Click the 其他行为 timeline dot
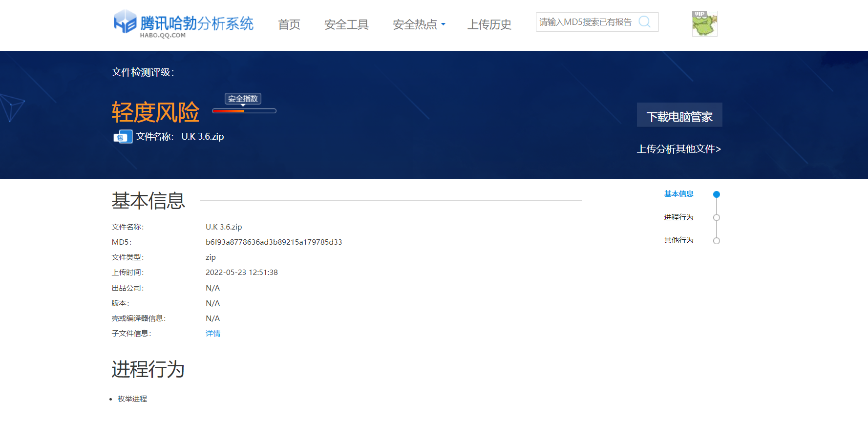This screenshot has height=421, width=868. pyautogui.click(x=717, y=241)
